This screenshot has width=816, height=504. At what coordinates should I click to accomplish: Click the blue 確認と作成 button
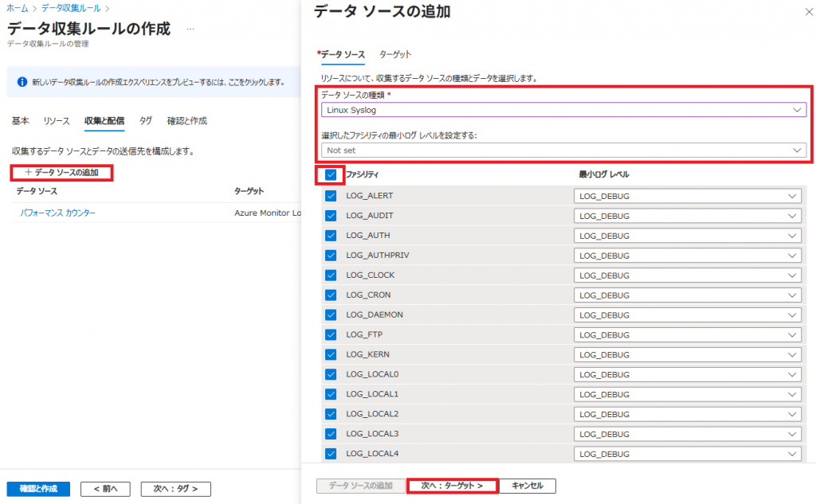(x=38, y=489)
